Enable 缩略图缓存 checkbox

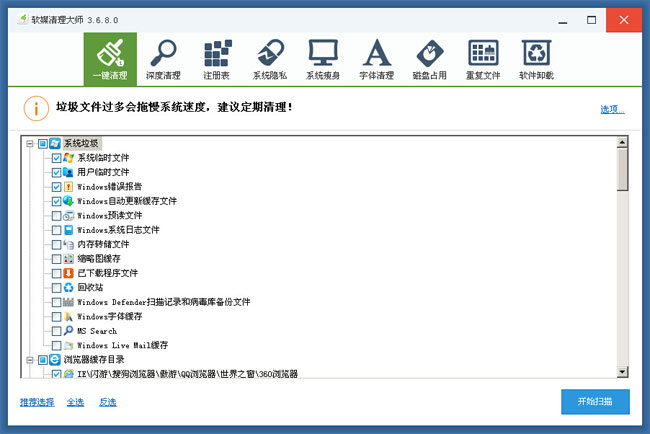[x=56, y=259]
